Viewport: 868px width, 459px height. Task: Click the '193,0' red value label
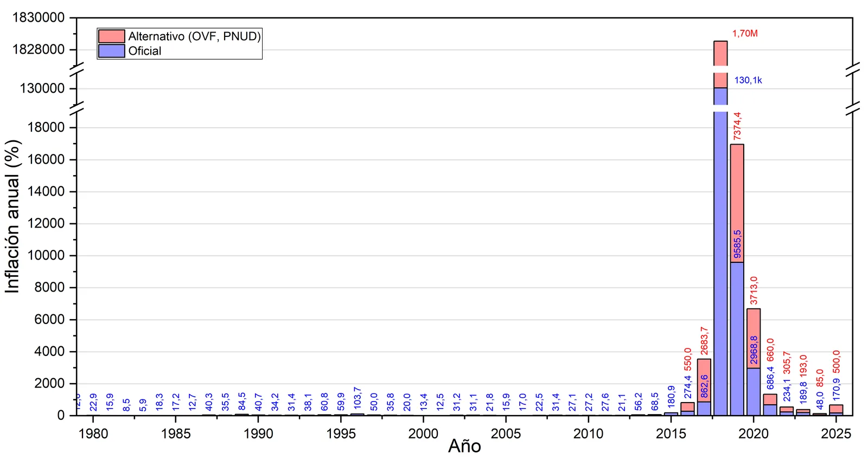point(803,366)
